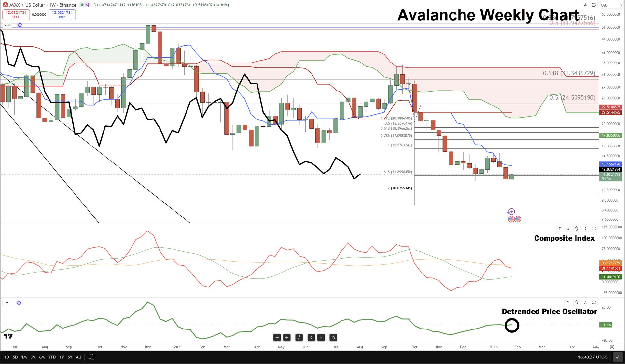
Task: Move Composite Index pane up
Action: click(560, 228)
